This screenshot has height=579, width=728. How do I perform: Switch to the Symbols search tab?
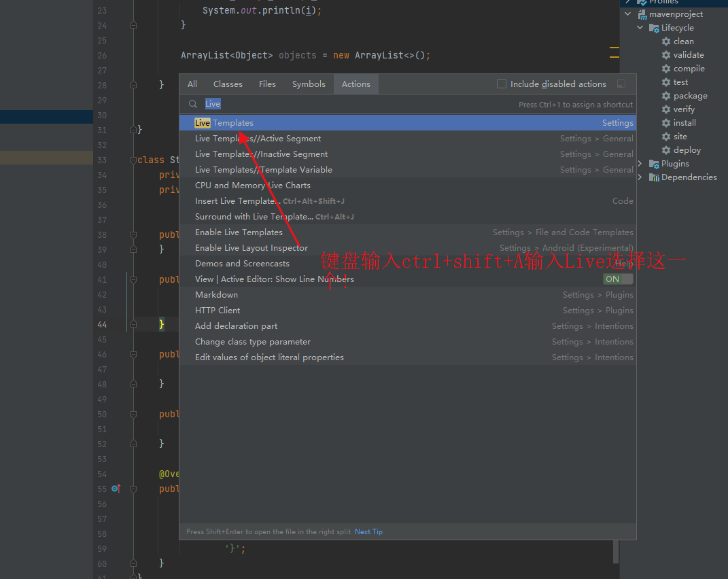[309, 84]
